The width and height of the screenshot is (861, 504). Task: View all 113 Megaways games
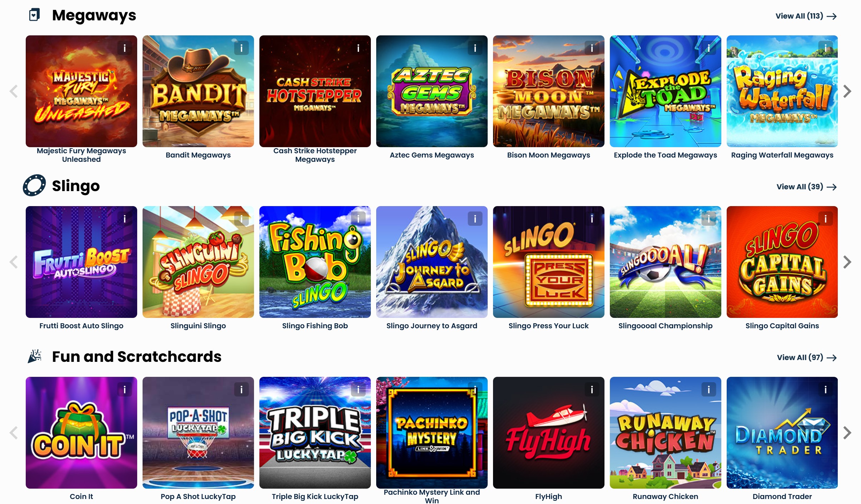click(x=806, y=16)
